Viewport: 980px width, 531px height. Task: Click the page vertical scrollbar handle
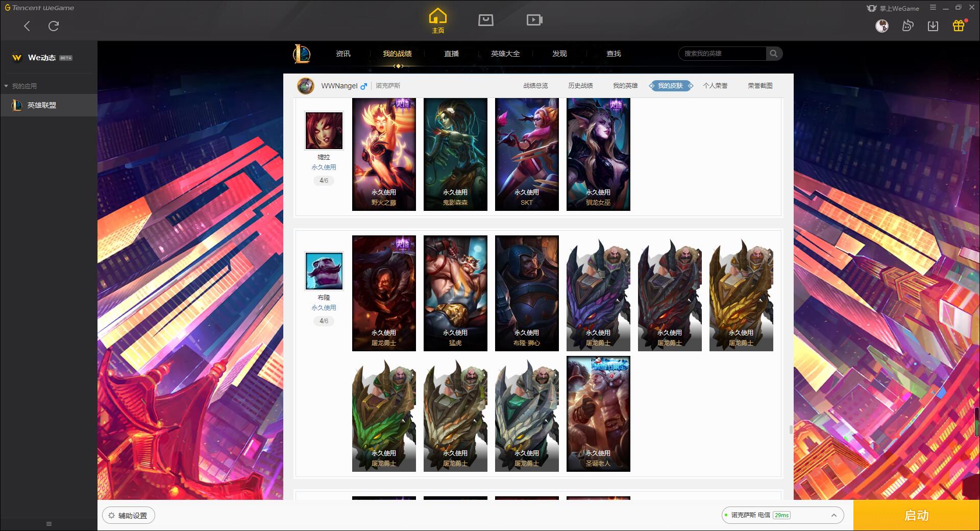click(791, 430)
